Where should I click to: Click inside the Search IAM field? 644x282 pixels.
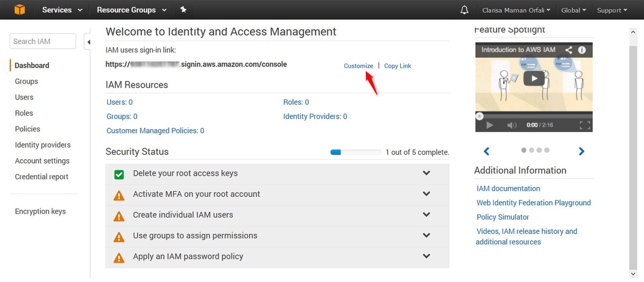tap(43, 41)
